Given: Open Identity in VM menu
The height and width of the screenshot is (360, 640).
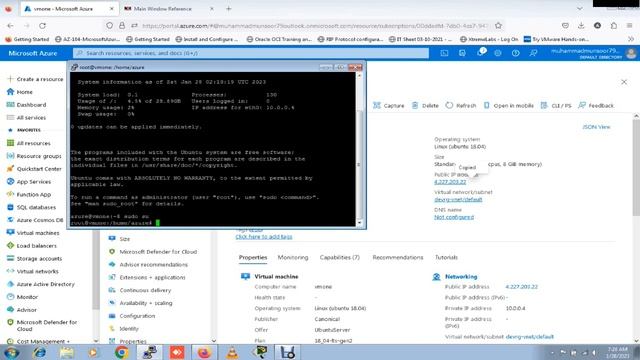Looking at the screenshot, I should tap(124, 329).
